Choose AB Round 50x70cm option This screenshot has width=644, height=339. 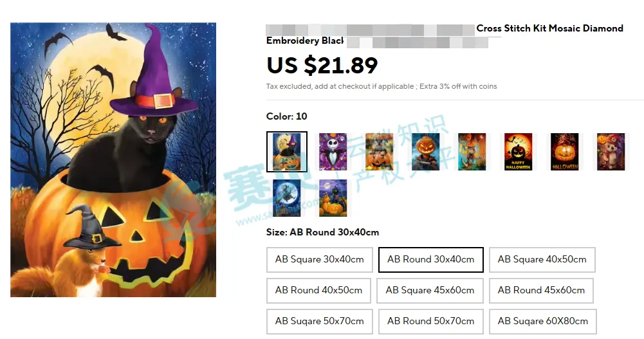click(x=430, y=322)
